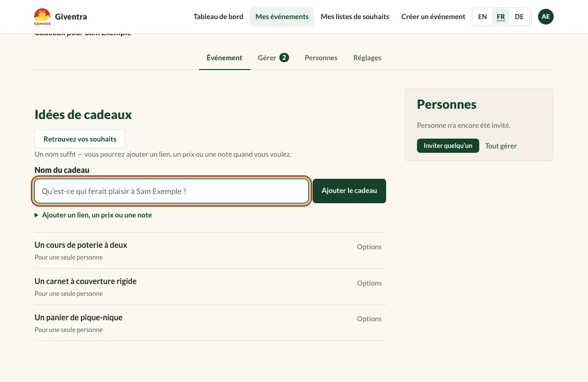
Task: Click the Retrouvez vos souhaits button
Action: tap(80, 139)
